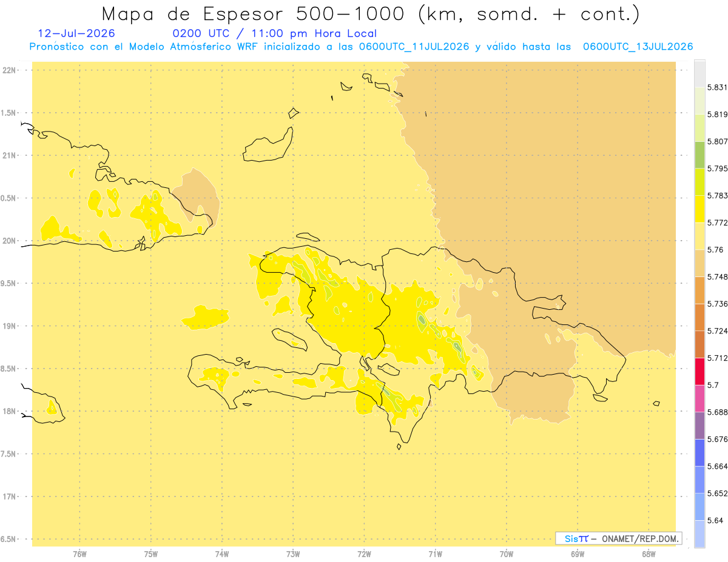The height and width of the screenshot is (562, 728).
Task: Click the '5.664' scale value
Action: [717, 466]
